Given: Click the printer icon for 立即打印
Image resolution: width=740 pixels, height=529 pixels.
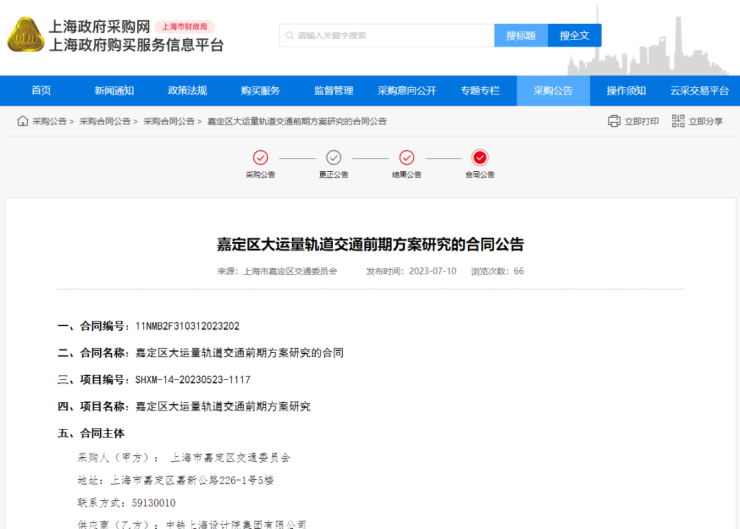Looking at the screenshot, I should [614, 121].
